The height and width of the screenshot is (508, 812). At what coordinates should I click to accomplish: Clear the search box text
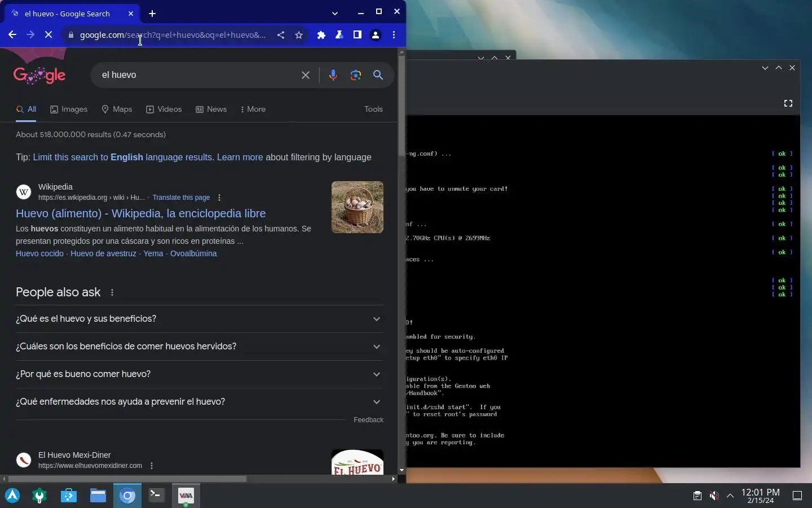tap(306, 75)
